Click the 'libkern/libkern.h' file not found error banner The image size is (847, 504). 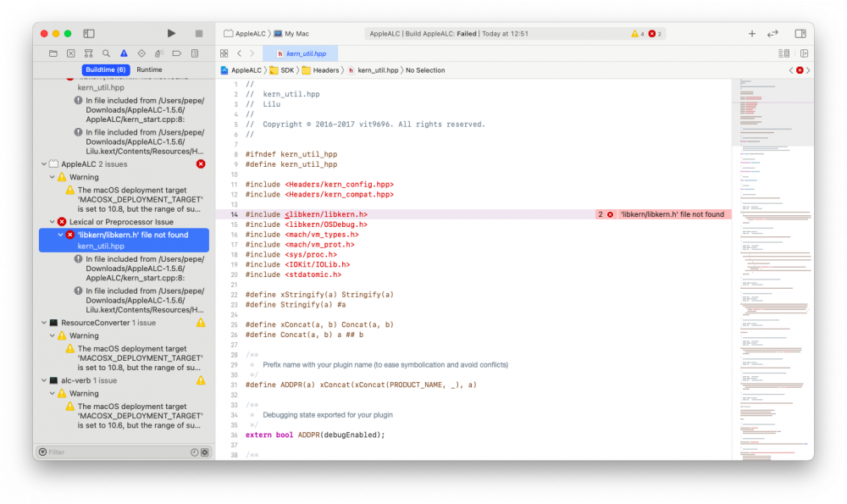663,214
